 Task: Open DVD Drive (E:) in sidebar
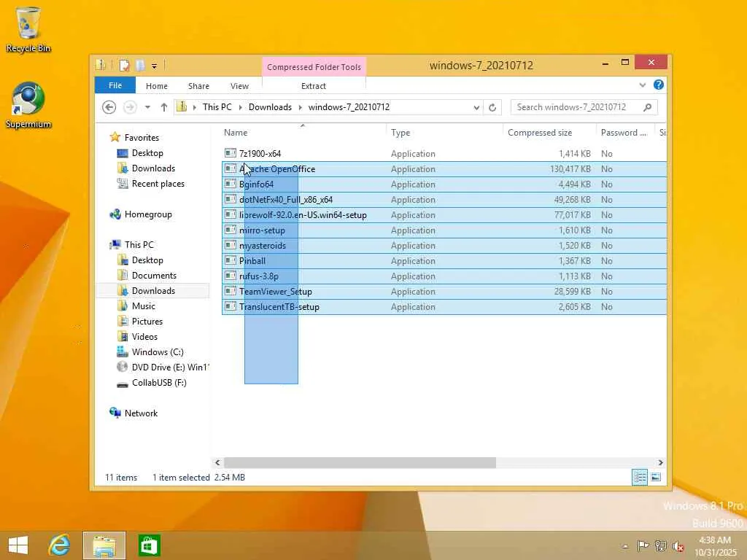pos(169,367)
